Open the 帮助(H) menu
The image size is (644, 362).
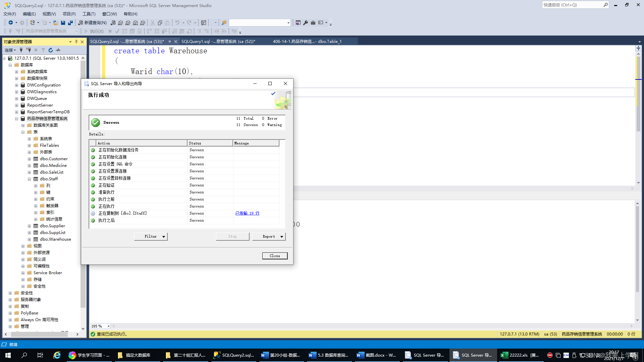pos(130,14)
